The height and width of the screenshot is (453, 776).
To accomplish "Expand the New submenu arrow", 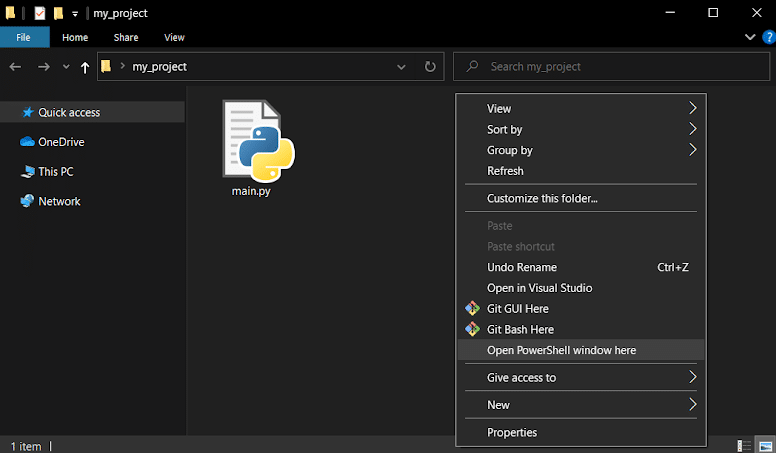I will [693, 404].
